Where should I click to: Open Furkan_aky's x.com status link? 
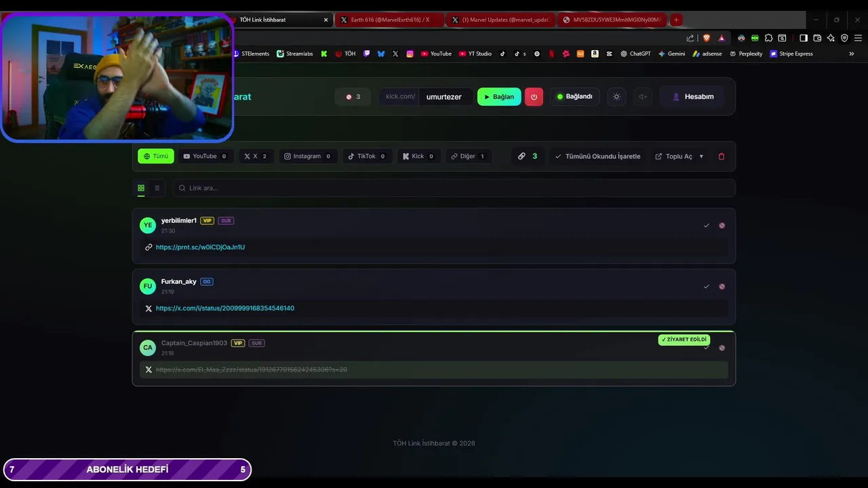(225, 308)
